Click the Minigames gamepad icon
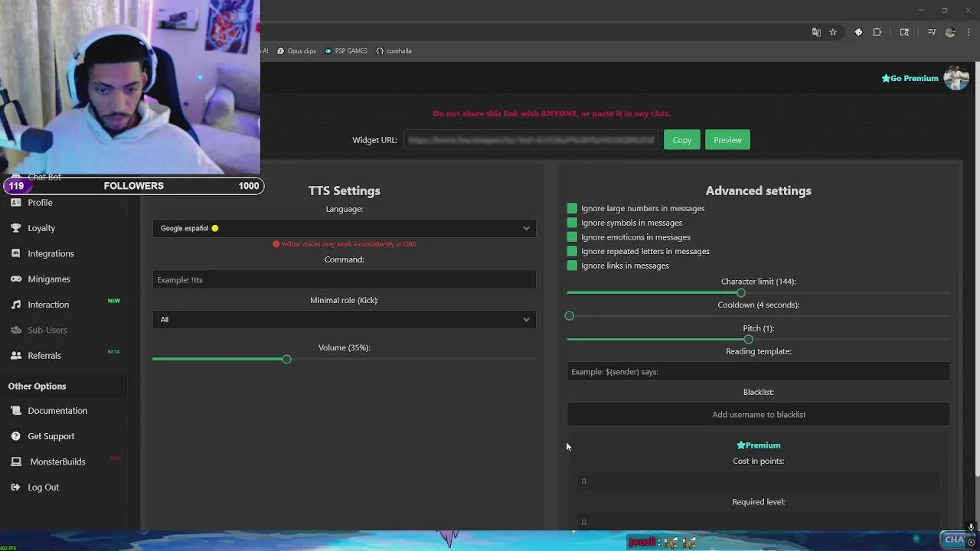The height and width of the screenshot is (551, 980). point(15,279)
